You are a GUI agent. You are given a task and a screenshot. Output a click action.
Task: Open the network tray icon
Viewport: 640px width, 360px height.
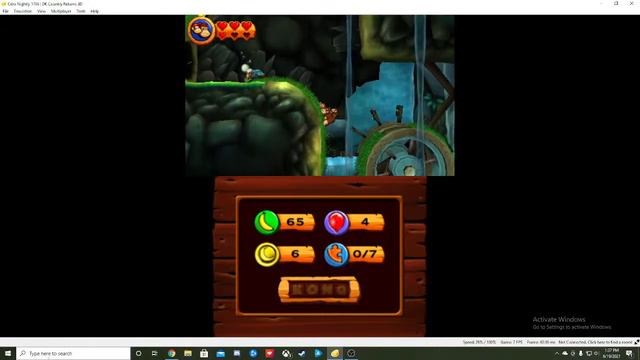(589, 353)
